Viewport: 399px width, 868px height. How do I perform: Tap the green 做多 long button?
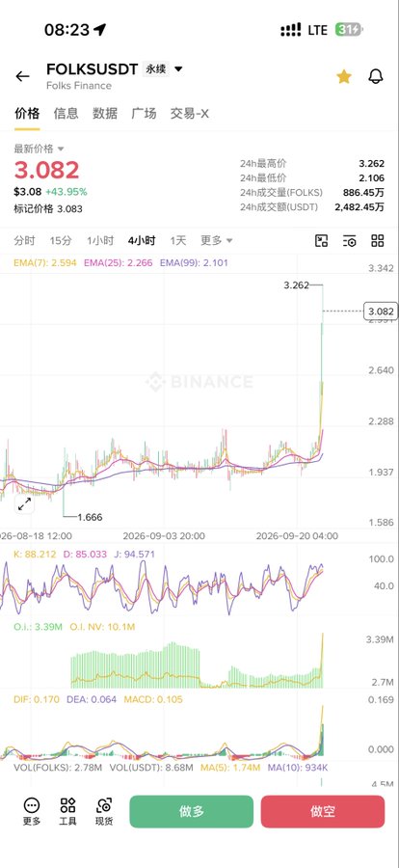pyautogui.click(x=192, y=811)
